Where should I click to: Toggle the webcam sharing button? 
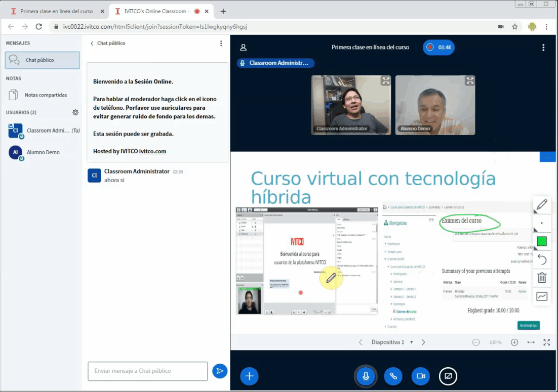tap(420, 376)
